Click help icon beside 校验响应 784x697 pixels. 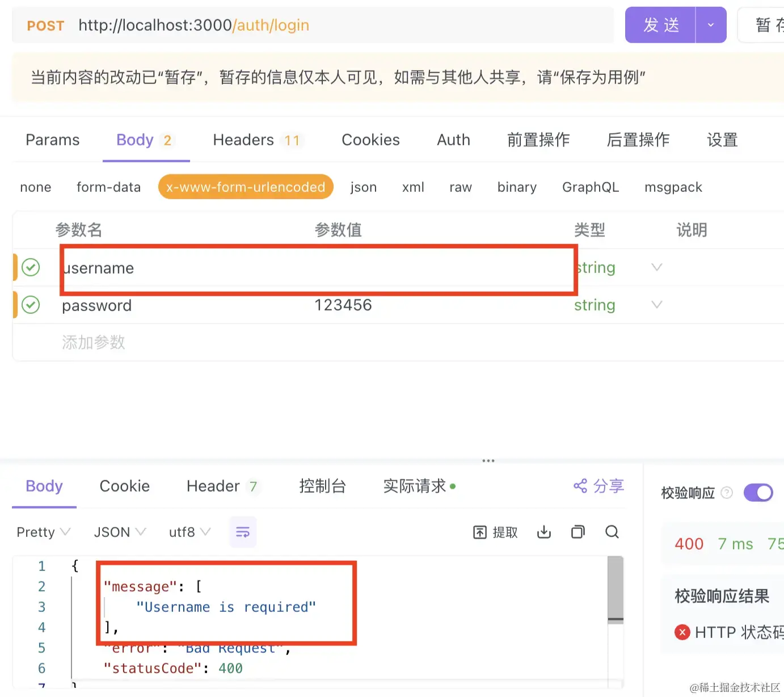[727, 493]
